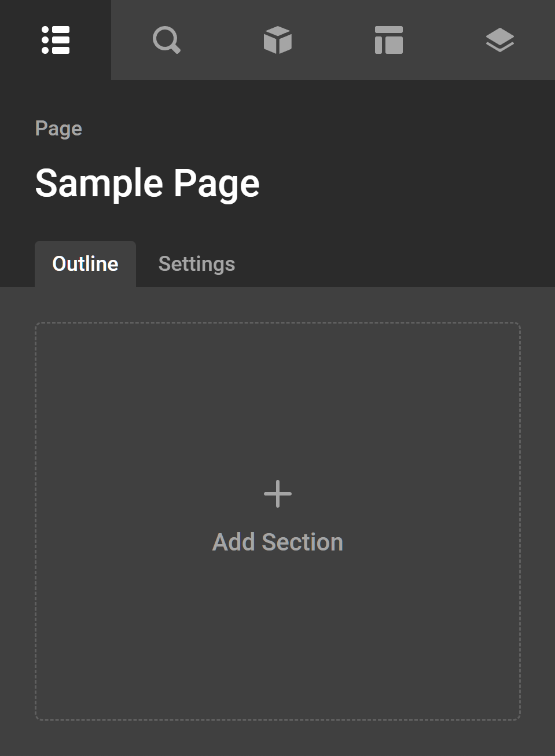Switch to the Settings tab
Screen dimensions: 555x756
pos(197,264)
